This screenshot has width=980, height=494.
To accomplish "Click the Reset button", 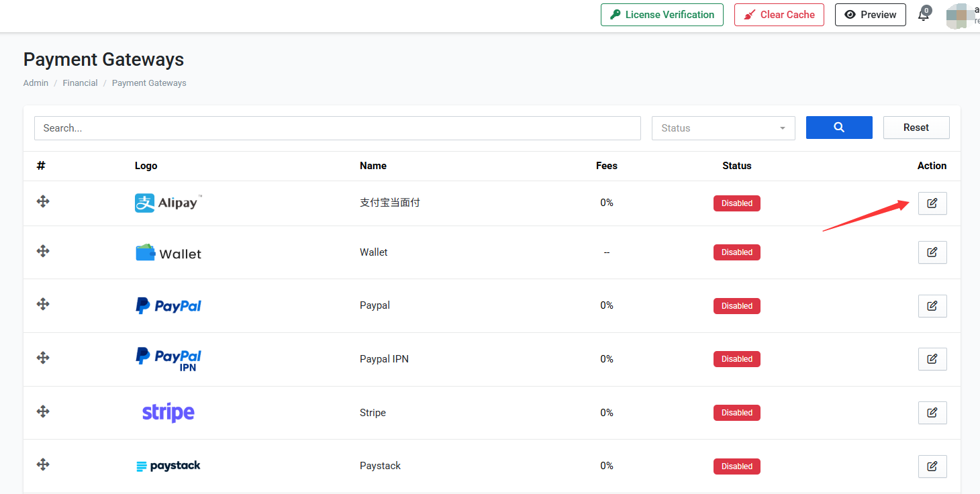I will (916, 128).
